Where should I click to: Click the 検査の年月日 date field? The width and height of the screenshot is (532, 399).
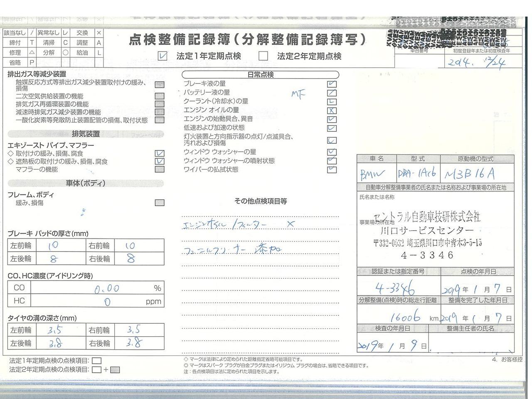[392, 342]
